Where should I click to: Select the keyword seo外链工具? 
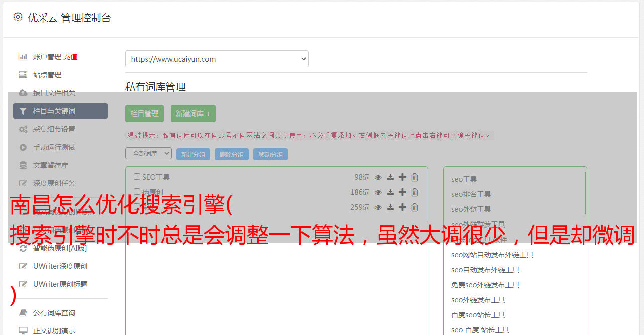(471, 209)
